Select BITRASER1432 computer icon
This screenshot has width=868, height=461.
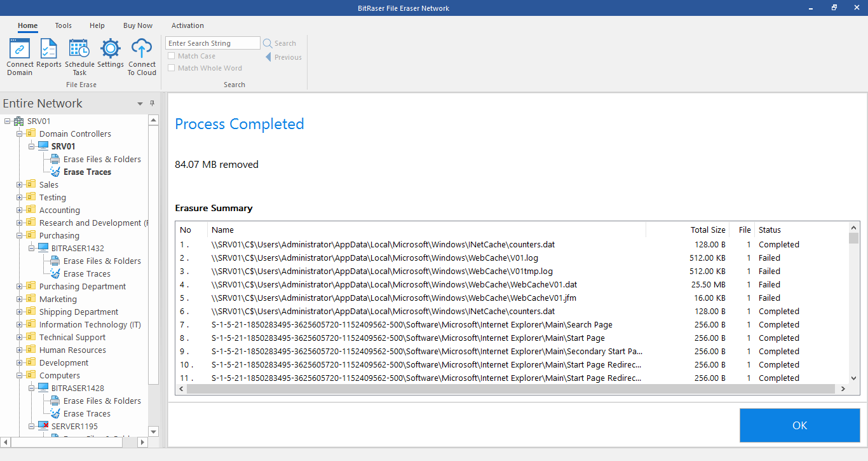(43, 248)
